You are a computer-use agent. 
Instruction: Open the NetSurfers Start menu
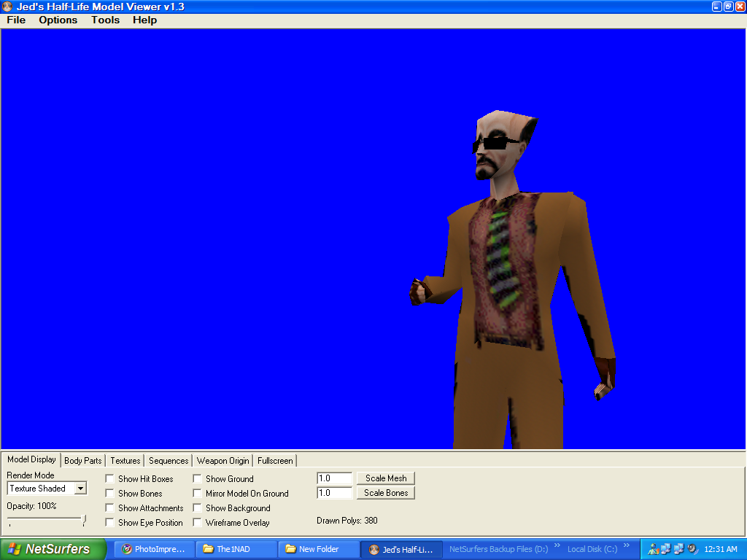pyautogui.click(x=53, y=549)
